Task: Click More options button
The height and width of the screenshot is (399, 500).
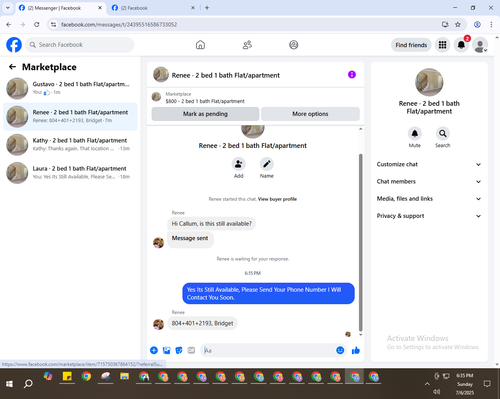Action: [310, 114]
